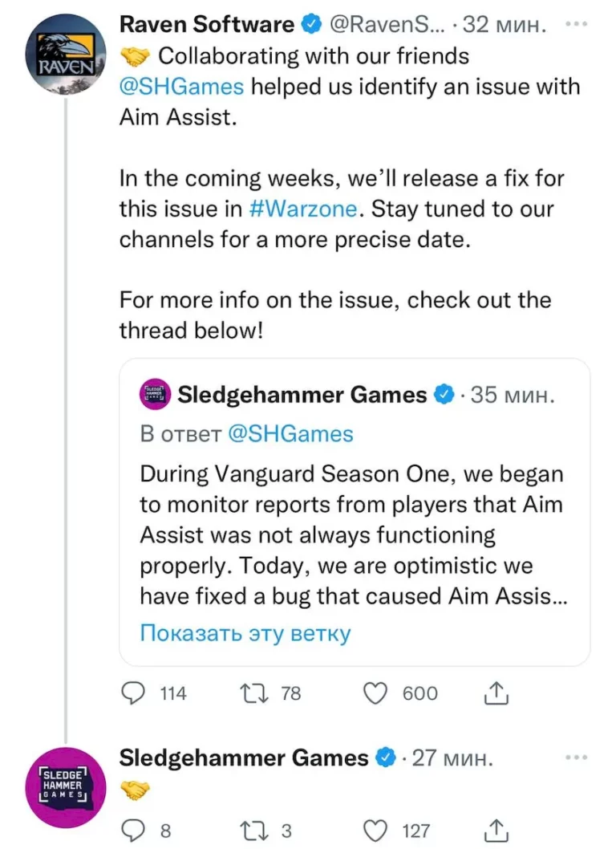Open more options for Sledgehammer reply
Image resolution: width=616 pixels, height=849 pixels.
[576, 757]
